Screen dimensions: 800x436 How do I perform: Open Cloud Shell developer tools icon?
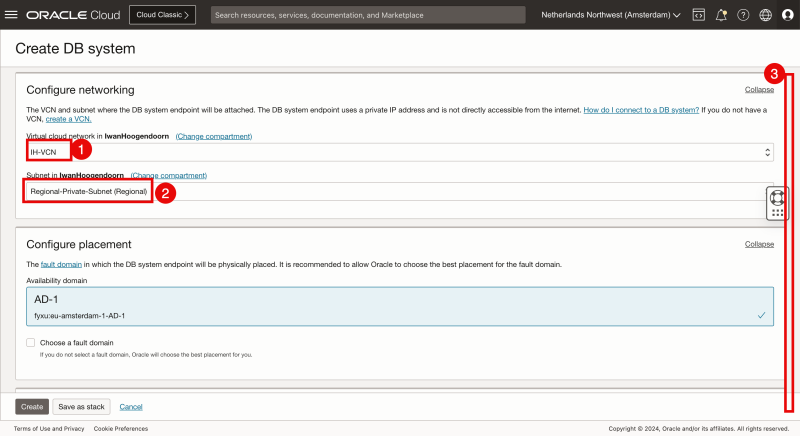[698, 15]
